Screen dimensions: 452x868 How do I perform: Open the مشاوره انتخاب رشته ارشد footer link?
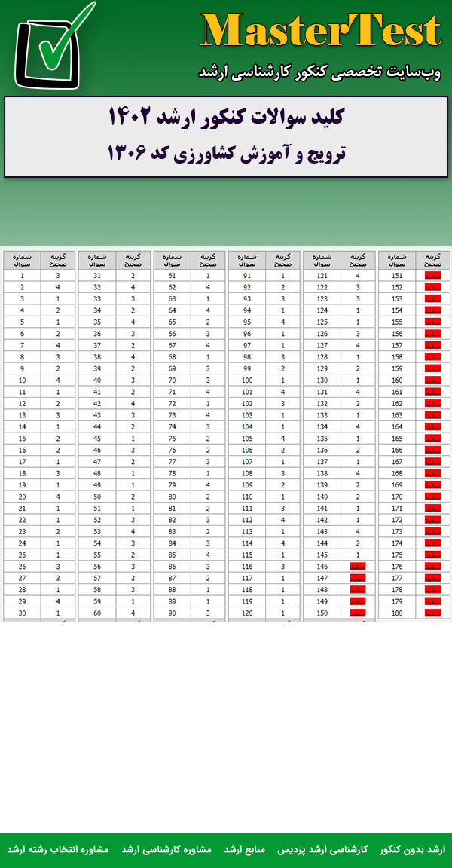[58, 849]
